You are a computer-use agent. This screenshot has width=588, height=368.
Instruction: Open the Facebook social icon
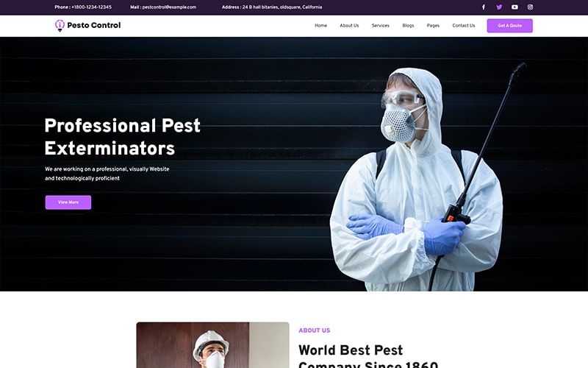pyautogui.click(x=484, y=7)
